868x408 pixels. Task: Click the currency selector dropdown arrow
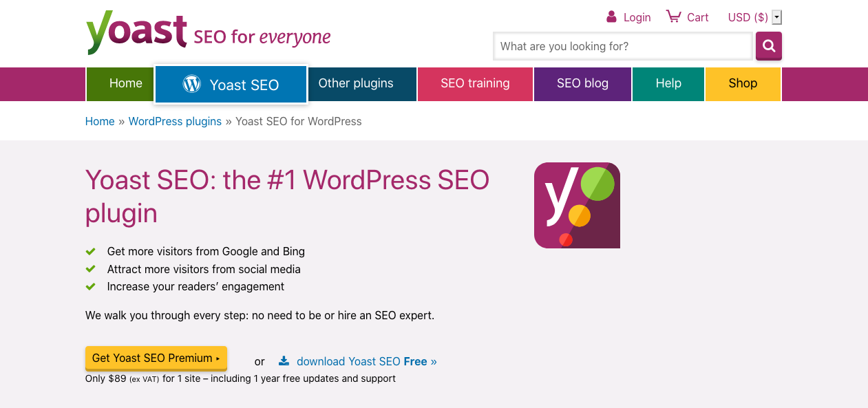click(x=777, y=17)
